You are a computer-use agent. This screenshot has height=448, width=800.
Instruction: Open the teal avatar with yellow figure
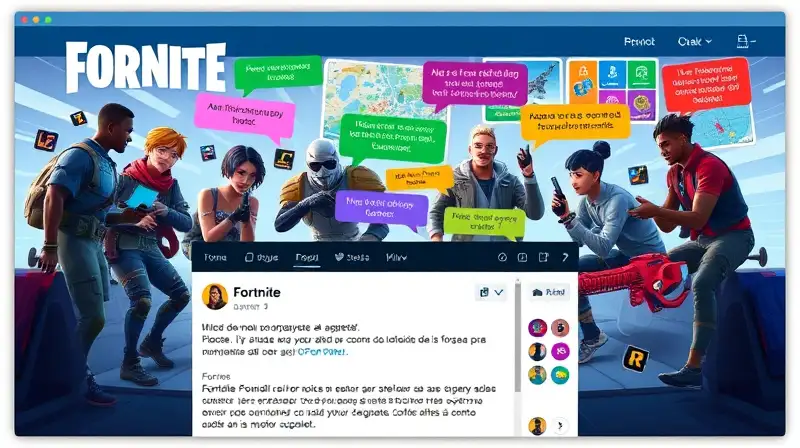537,375
